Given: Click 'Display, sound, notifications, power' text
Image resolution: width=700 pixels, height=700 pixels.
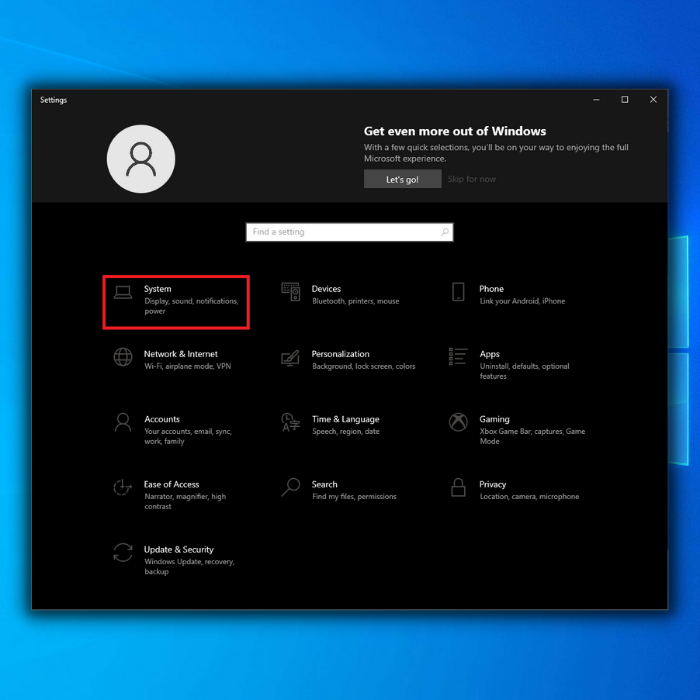Looking at the screenshot, I should (192, 306).
